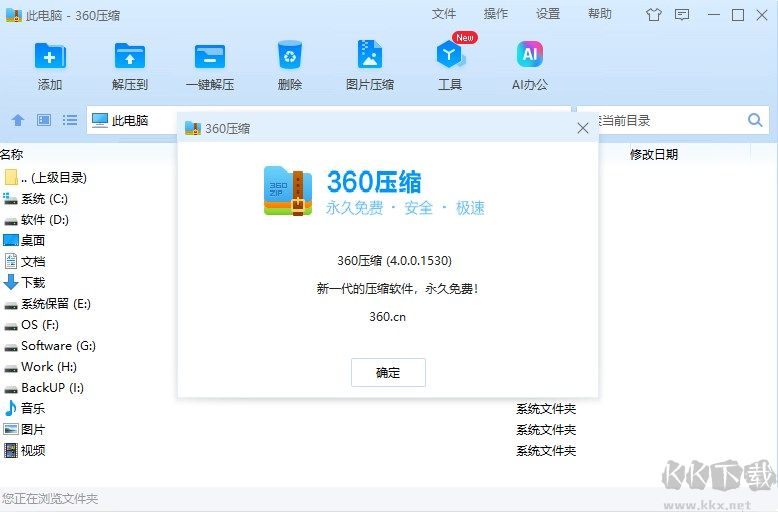Go up one directory with the up arrow
778x512 pixels.
(x=18, y=120)
